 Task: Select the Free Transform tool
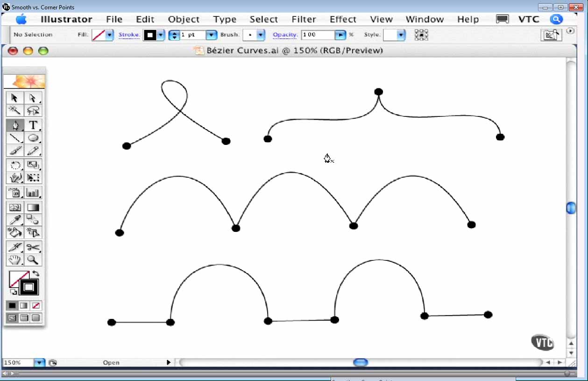click(x=33, y=178)
